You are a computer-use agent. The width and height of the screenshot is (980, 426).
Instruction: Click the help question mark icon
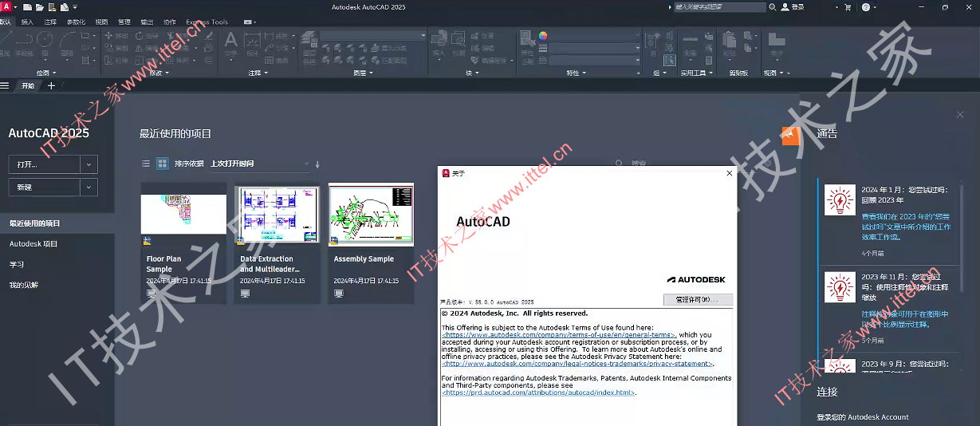point(866,6)
